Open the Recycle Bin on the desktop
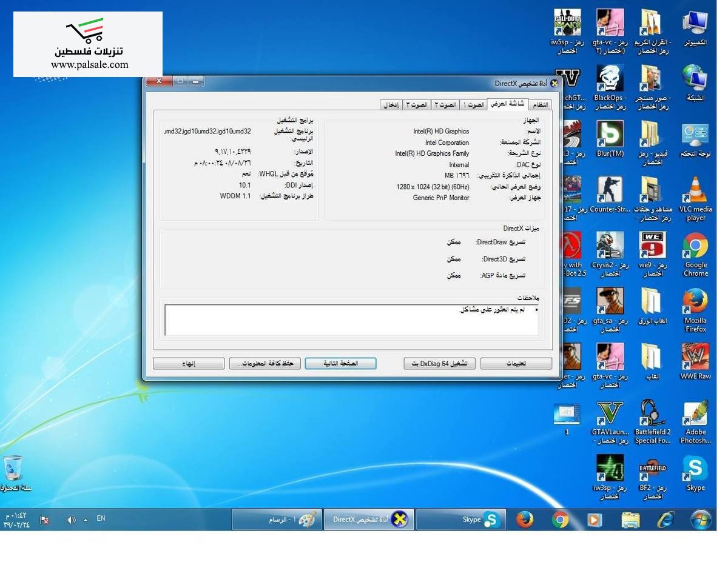 pos(13,469)
